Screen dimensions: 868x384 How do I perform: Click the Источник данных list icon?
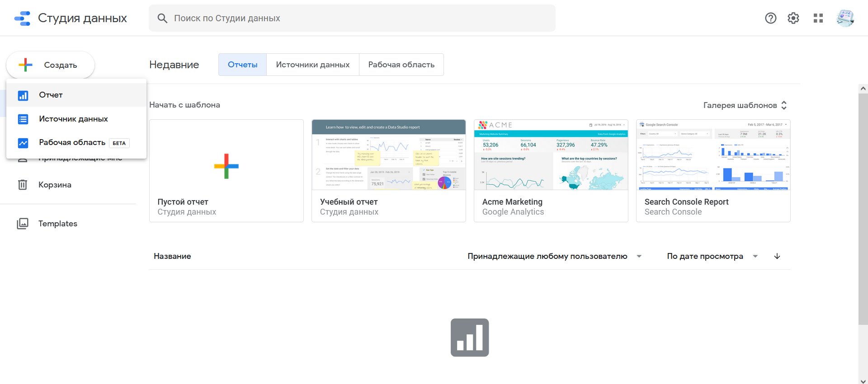(x=23, y=119)
